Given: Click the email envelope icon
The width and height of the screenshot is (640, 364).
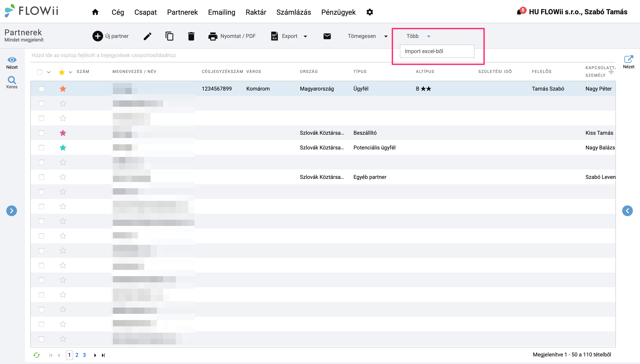Looking at the screenshot, I should tap(327, 36).
